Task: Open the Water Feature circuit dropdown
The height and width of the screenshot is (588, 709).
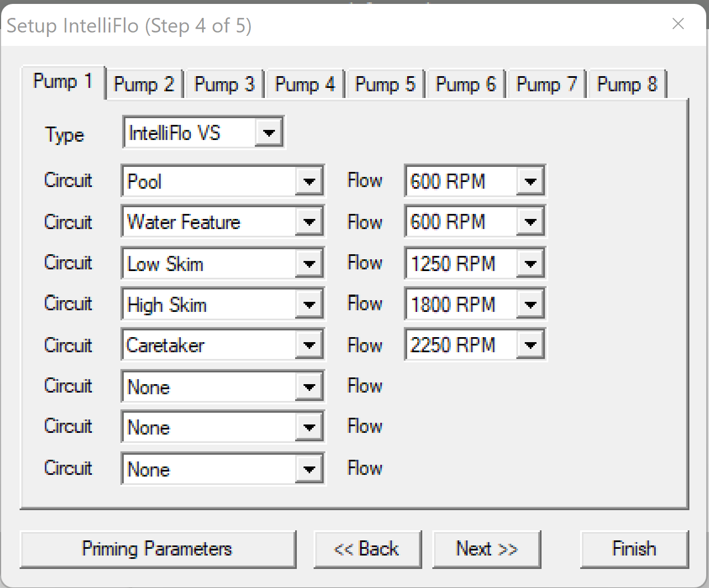Action: click(x=223, y=222)
